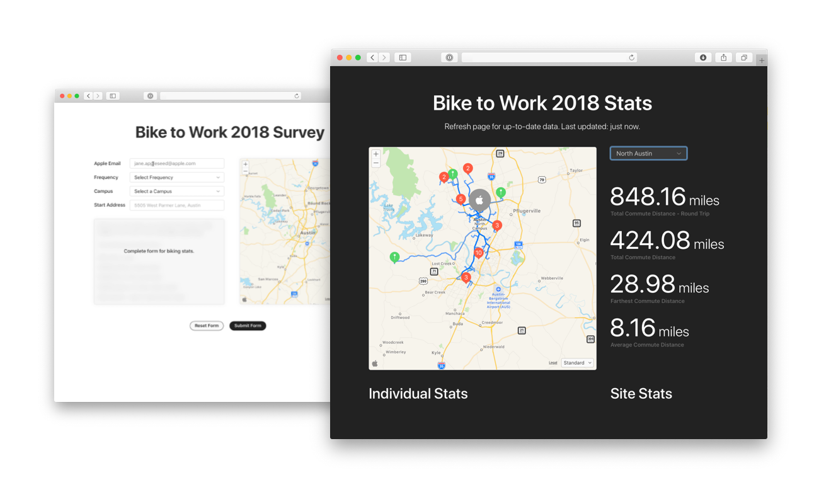Reload the Bike to Work Survey page
Image resolution: width=819 pixels, height=504 pixels.
click(297, 96)
